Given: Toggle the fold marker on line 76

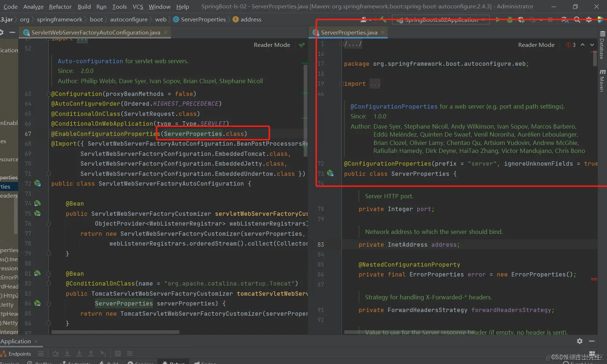Looking at the screenshot, I should [x=48, y=224].
